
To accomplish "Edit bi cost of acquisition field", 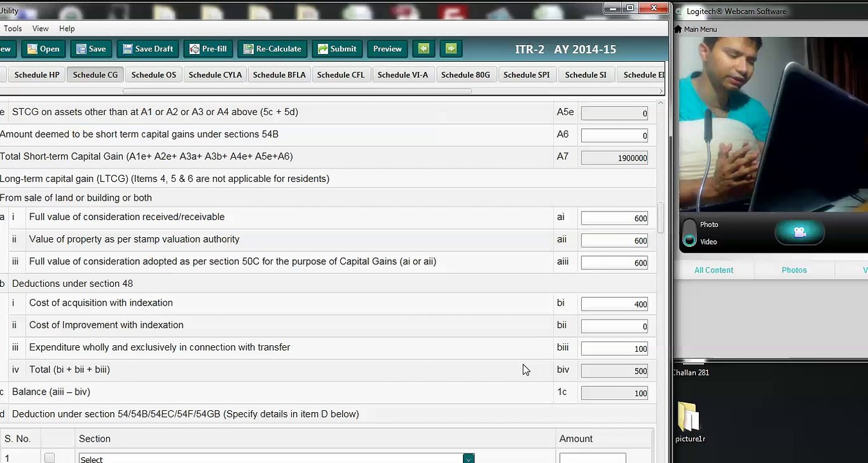I will [x=614, y=304].
